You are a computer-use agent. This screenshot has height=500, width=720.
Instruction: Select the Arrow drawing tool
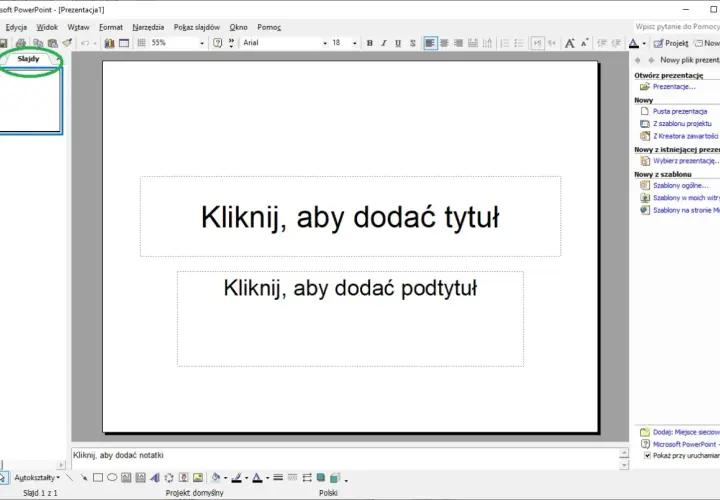[84, 478]
